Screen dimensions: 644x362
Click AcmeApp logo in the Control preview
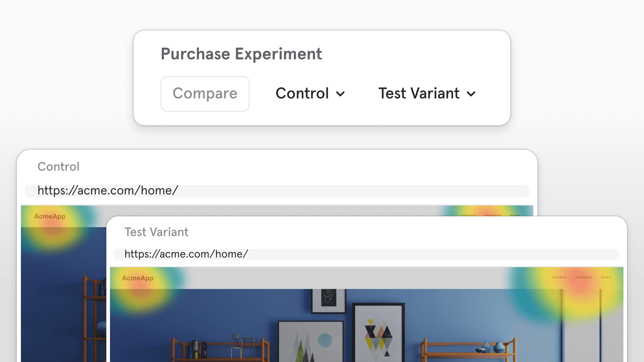[50, 216]
